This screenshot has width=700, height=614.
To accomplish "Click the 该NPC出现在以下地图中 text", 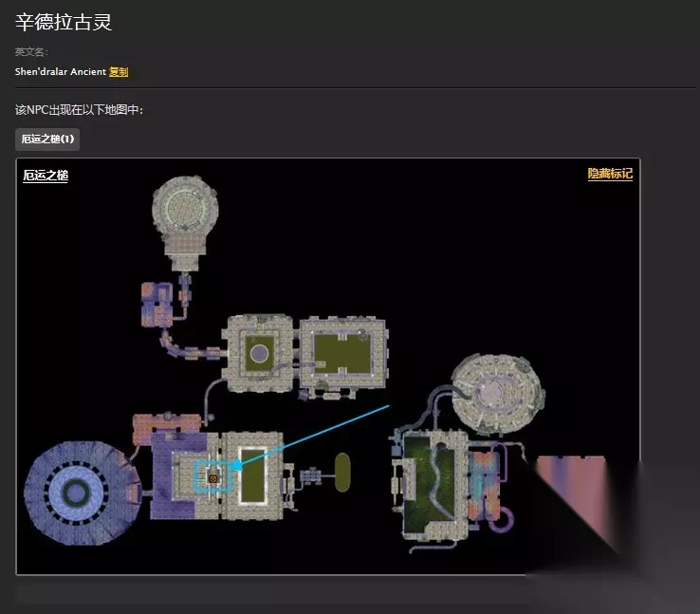I will (x=79, y=110).
